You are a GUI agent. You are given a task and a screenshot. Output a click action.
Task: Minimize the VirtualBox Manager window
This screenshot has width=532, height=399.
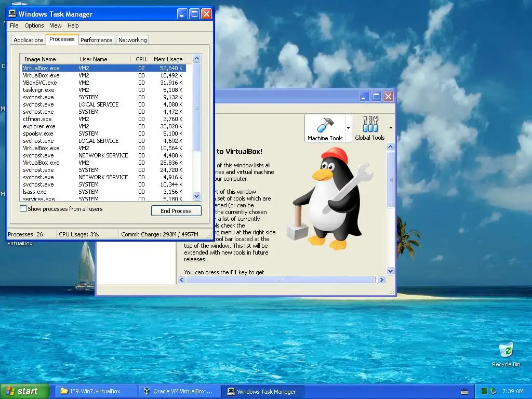(364, 97)
